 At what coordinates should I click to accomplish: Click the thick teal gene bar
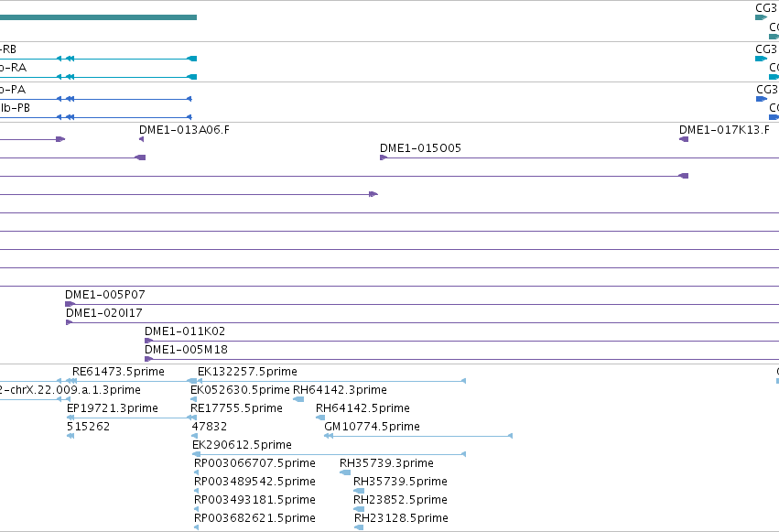(x=98, y=17)
